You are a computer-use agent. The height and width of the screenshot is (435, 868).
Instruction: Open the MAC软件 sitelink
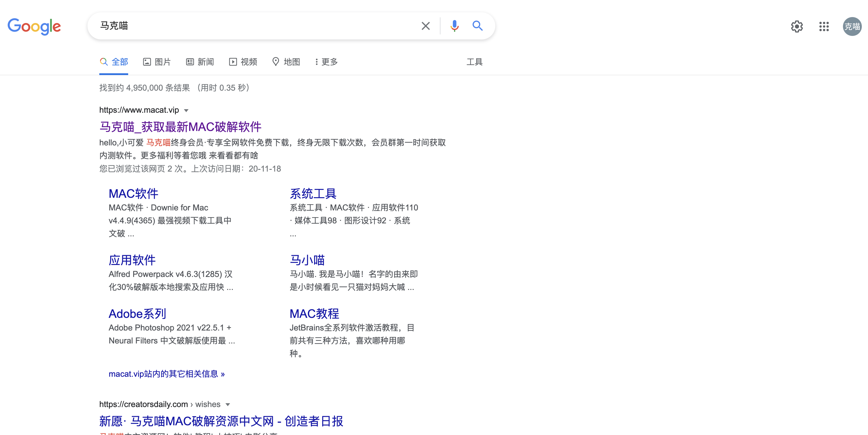click(133, 194)
